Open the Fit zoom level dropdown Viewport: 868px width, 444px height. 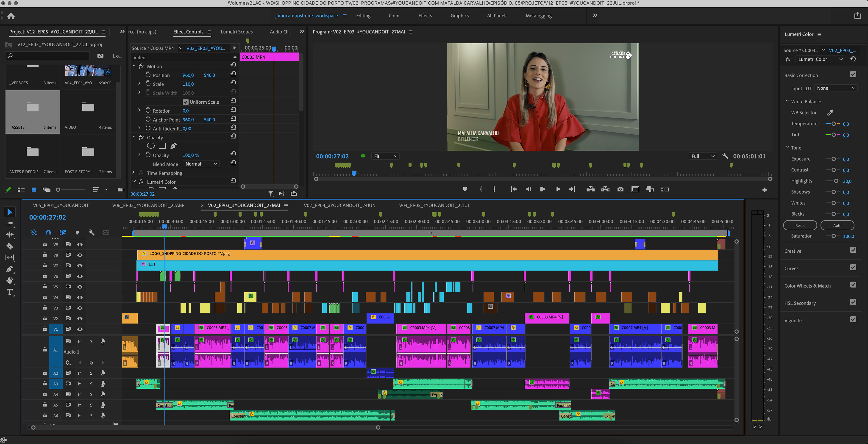[385, 156]
